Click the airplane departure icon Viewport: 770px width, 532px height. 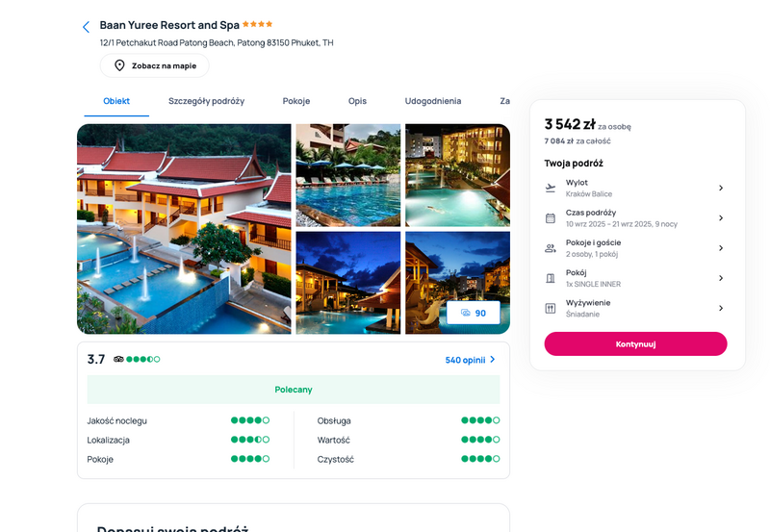pyautogui.click(x=551, y=188)
